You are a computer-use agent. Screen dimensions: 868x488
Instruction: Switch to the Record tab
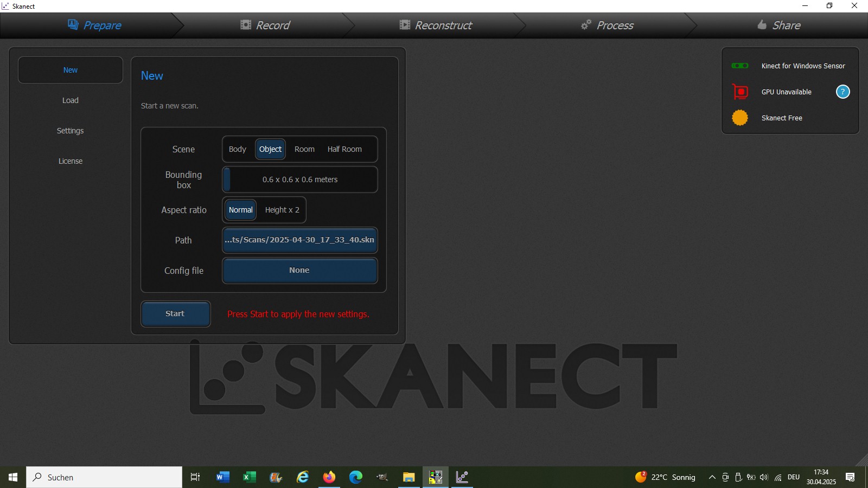tap(265, 25)
